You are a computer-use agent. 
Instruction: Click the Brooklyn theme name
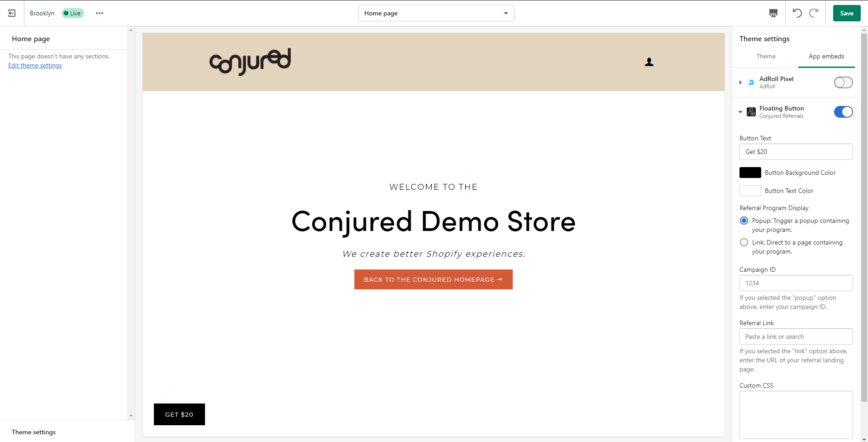(42, 13)
